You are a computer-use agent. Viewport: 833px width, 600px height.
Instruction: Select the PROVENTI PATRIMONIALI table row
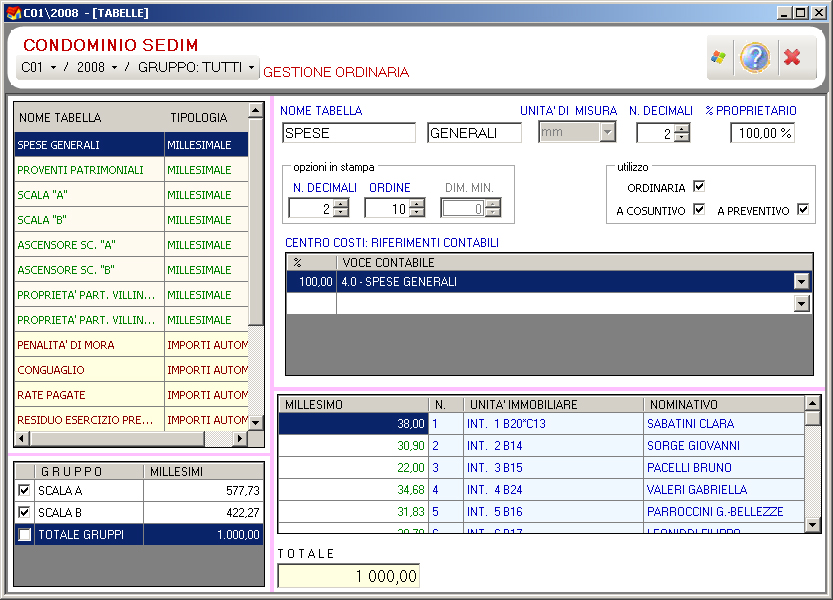[x=132, y=170]
